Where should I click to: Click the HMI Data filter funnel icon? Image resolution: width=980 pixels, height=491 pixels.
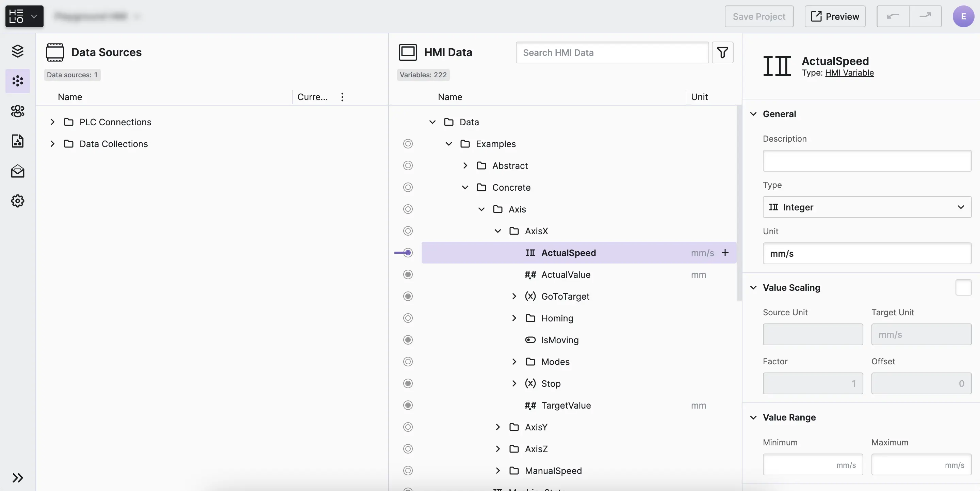[722, 52]
